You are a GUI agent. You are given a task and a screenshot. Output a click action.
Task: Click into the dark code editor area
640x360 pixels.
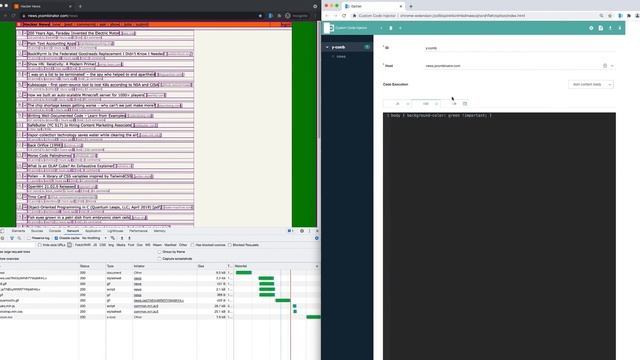click(x=499, y=236)
